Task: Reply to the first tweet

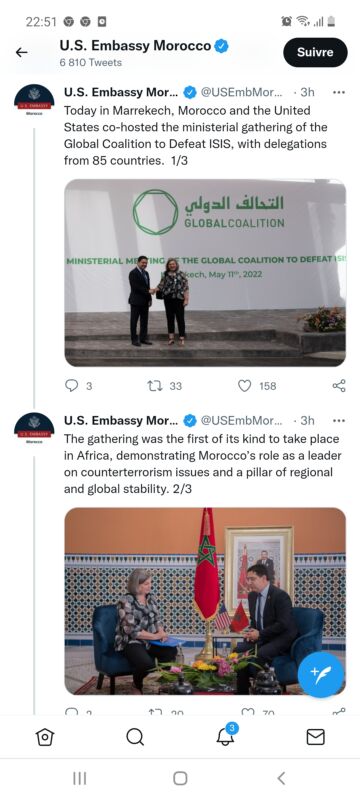Action: [71, 386]
